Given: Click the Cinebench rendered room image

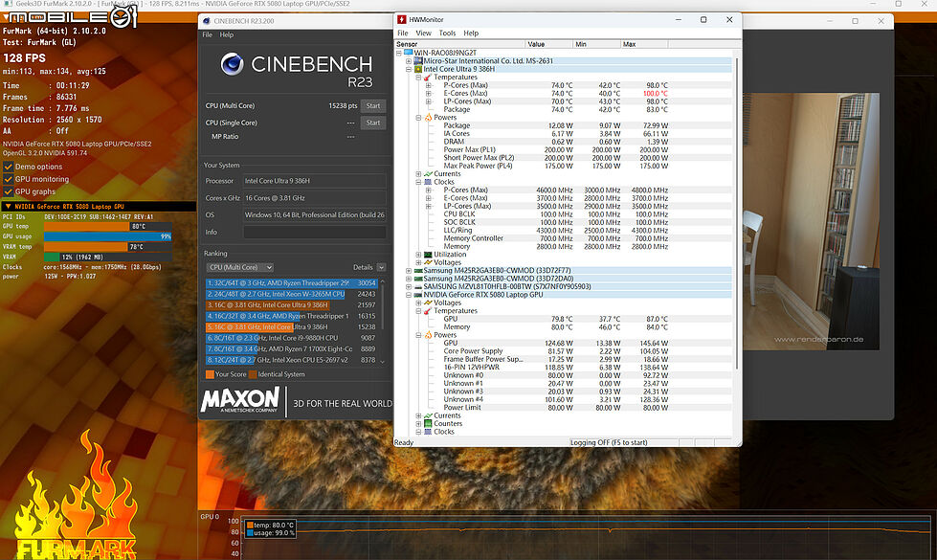Looking at the screenshot, I should 811,221.
